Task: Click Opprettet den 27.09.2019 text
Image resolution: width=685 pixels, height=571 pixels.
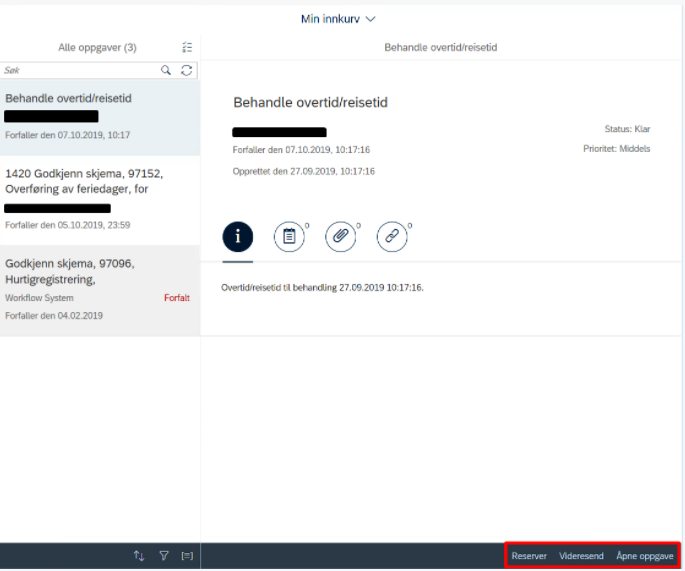Action: tap(304, 171)
